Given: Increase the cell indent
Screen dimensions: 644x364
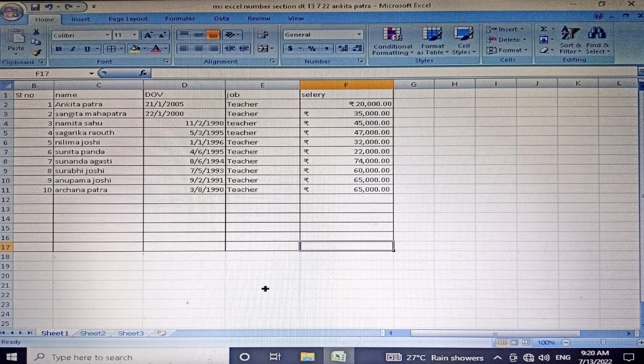Looking at the screenshot, I should click(x=244, y=49).
